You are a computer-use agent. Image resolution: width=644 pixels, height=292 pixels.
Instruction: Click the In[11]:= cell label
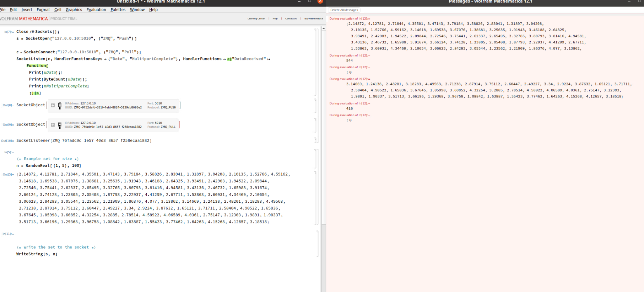click(8, 234)
